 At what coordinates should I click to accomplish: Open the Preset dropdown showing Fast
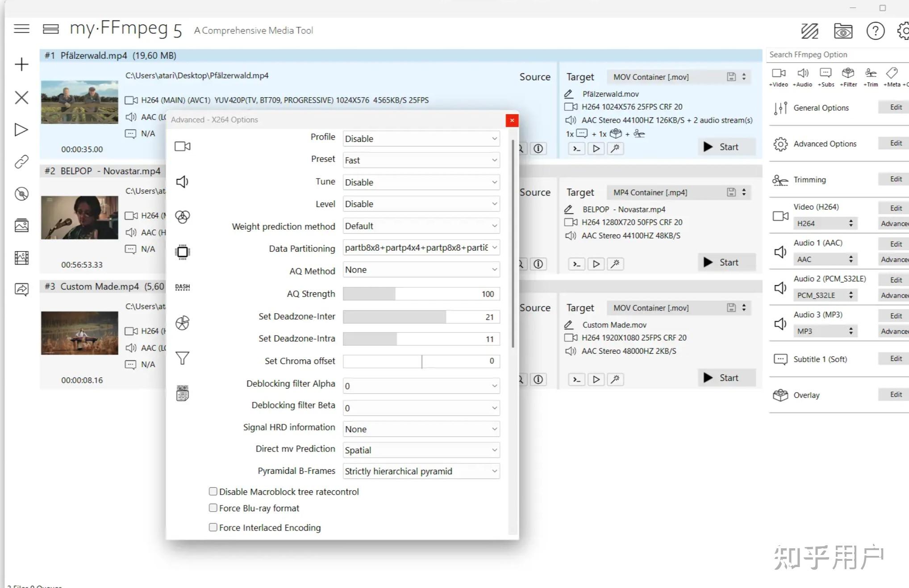coord(421,160)
